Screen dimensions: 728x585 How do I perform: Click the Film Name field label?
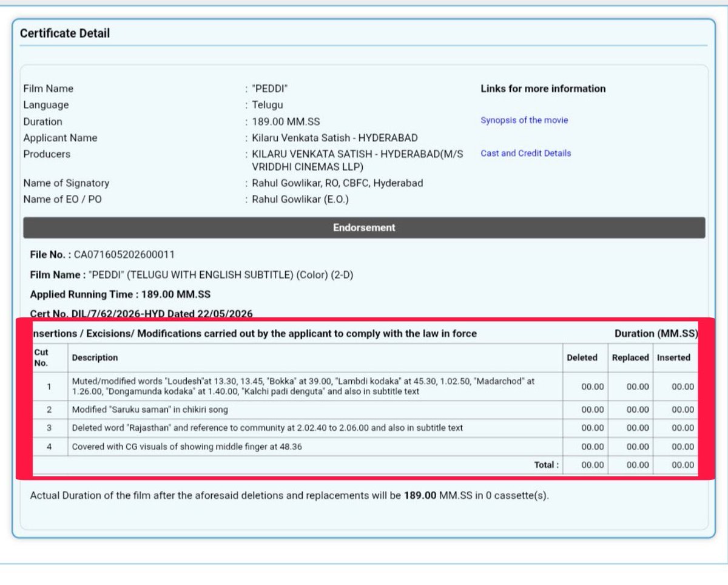pos(48,89)
